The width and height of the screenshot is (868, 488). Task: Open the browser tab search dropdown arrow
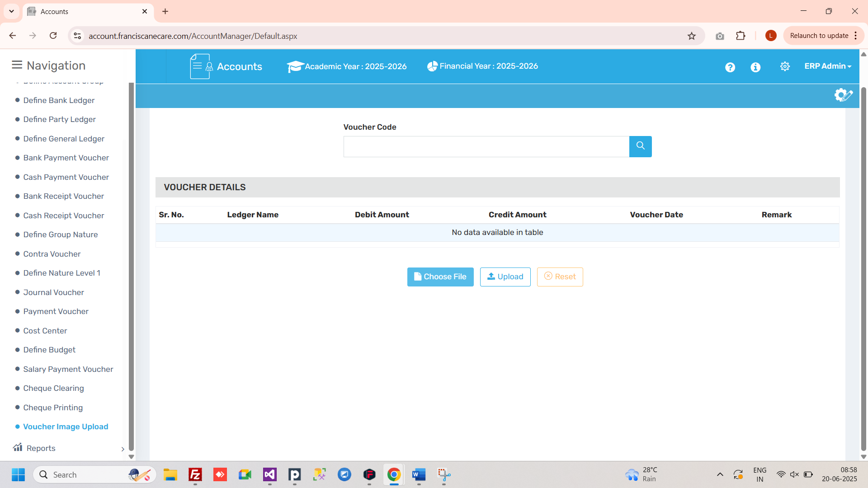tap(11, 11)
